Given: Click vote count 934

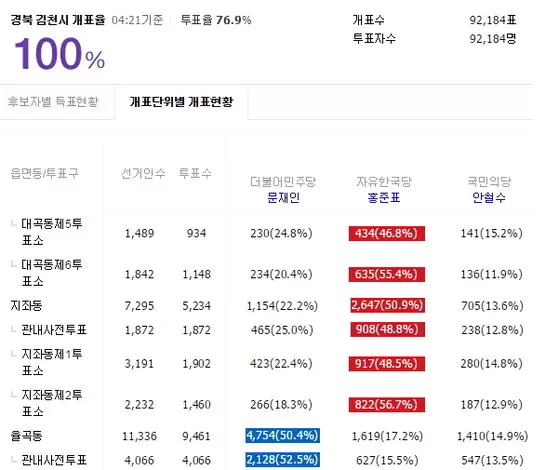Looking at the screenshot, I should coord(196,234).
